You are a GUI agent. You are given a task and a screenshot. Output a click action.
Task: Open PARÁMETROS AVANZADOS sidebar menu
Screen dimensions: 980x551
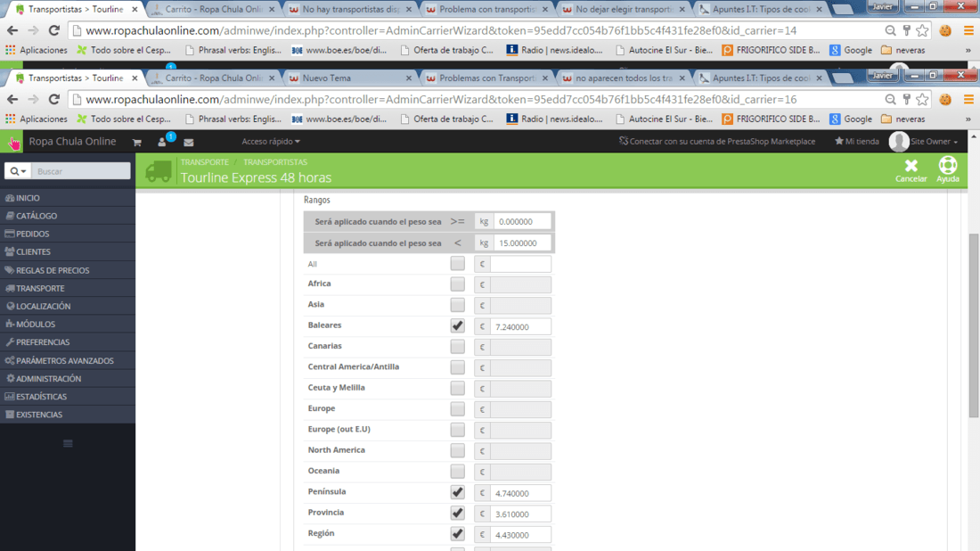pyautogui.click(x=68, y=360)
